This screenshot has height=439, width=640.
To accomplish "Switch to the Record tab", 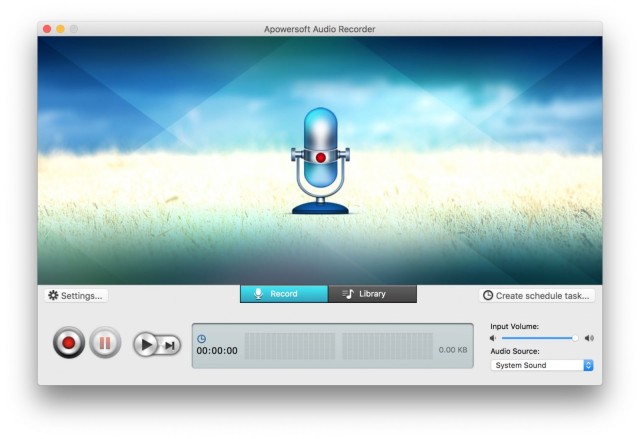I will (x=284, y=294).
